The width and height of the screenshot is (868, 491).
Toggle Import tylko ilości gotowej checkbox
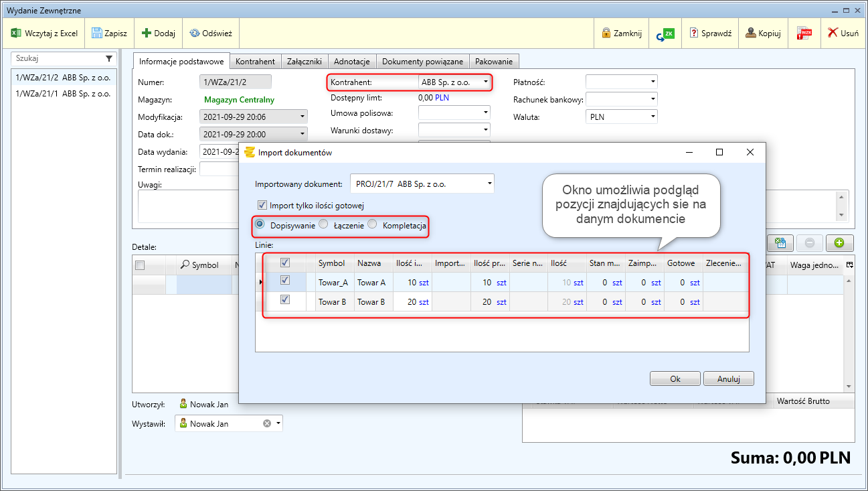click(262, 206)
